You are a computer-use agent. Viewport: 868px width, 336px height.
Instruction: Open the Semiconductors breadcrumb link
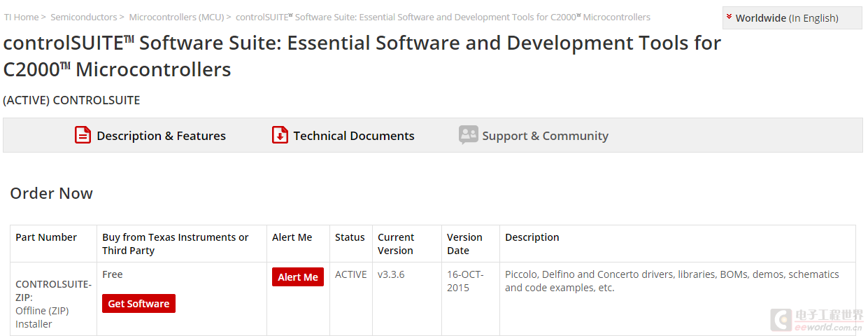(x=83, y=17)
